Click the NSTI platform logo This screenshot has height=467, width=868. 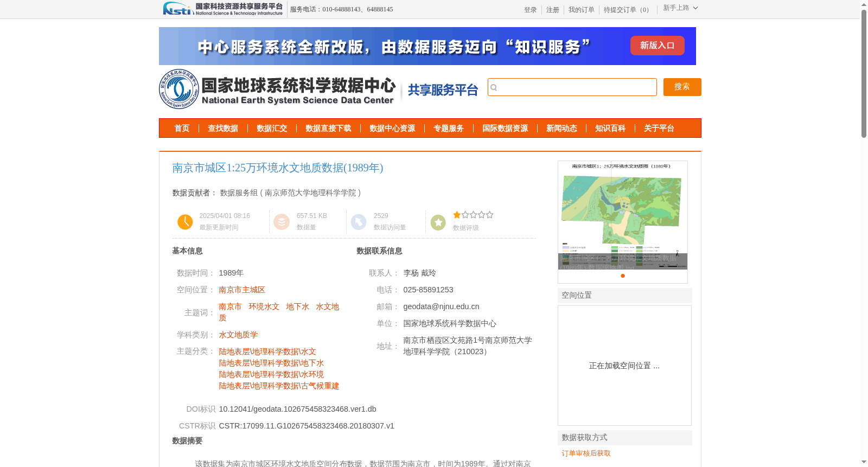coord(223,9)
